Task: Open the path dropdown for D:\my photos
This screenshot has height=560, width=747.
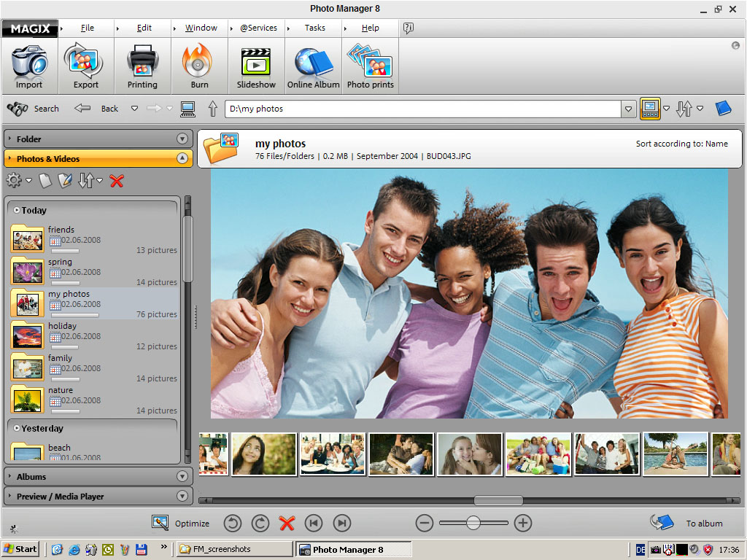Action: [628, 108]
